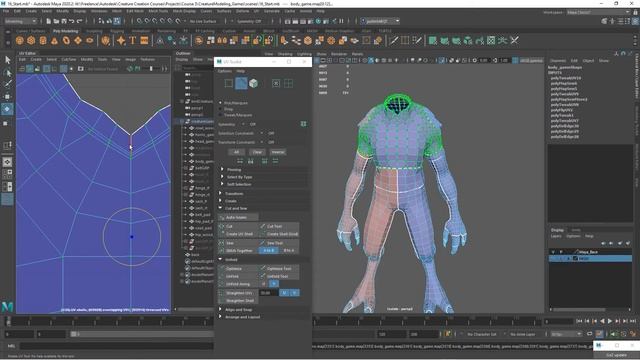Click the polygon Disc shelf icon
Image resolution: width=640 pixels, height=360 pixels.
[x=89, y=40]
